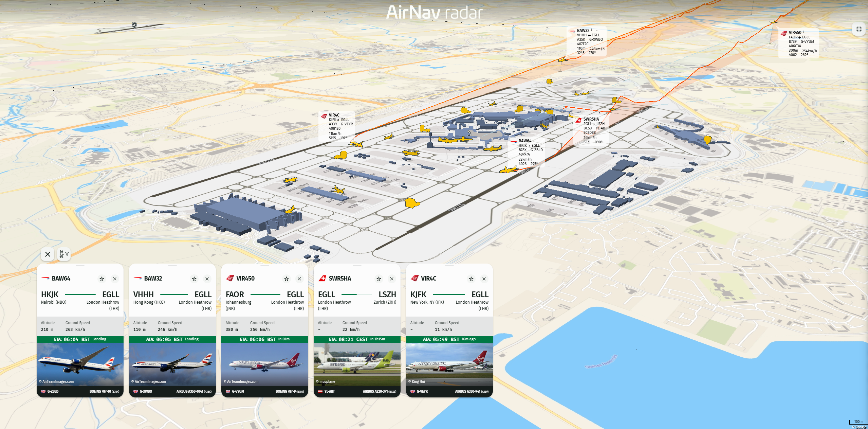Click the Virgin logo on VIR450 card
Screen dimensions: 868x429
230,278
